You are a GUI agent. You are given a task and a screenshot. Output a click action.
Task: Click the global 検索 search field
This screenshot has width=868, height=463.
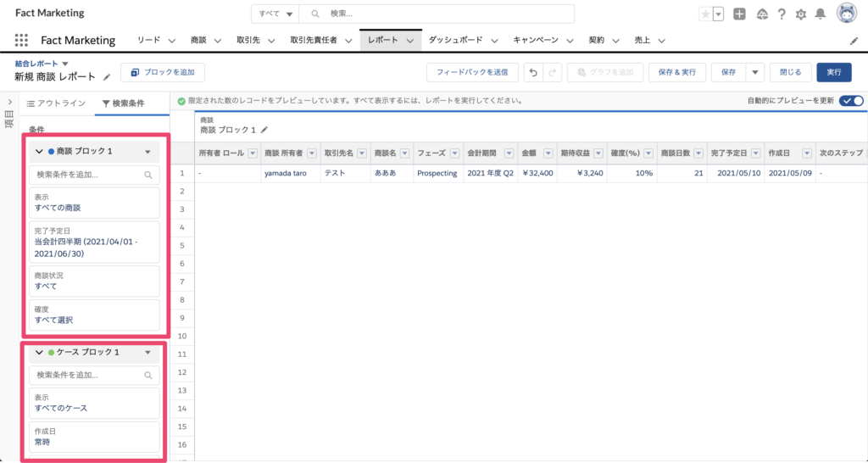click(x=437, y=14)
